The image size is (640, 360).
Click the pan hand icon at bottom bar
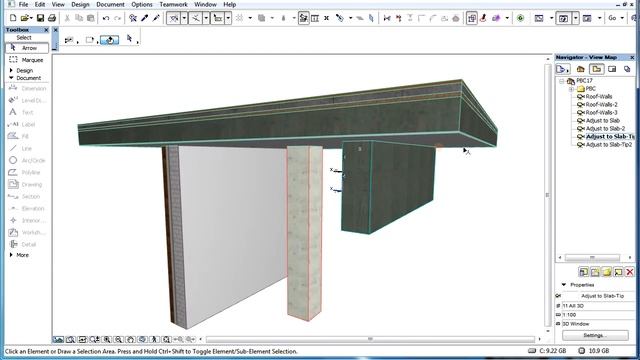(x=130, y=339)
